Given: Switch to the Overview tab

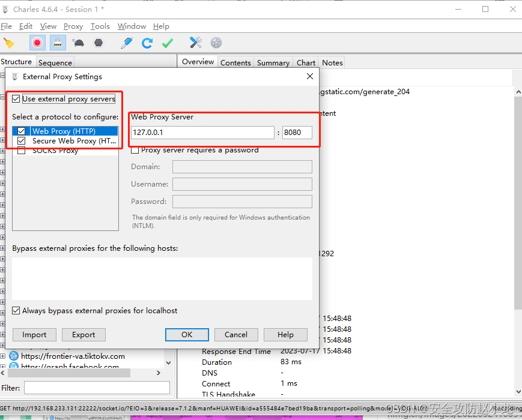Looking at the screenshot, I should [198, 62].
